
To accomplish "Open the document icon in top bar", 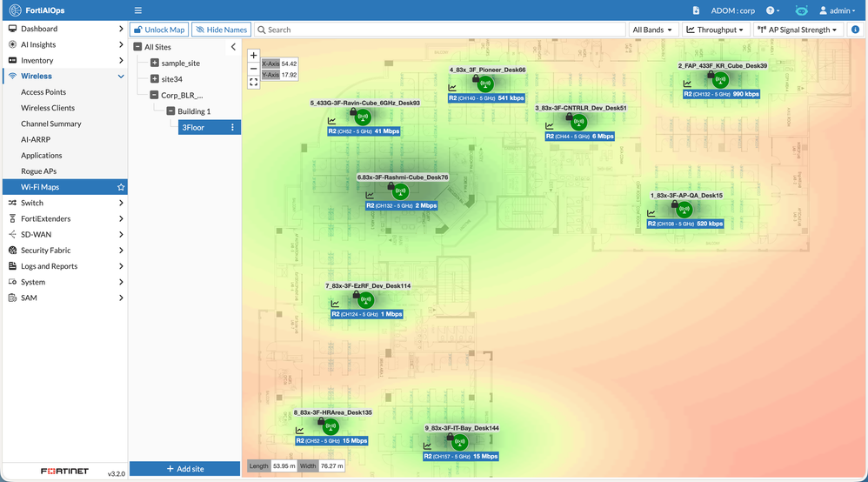I will click(x=696, y=10).
